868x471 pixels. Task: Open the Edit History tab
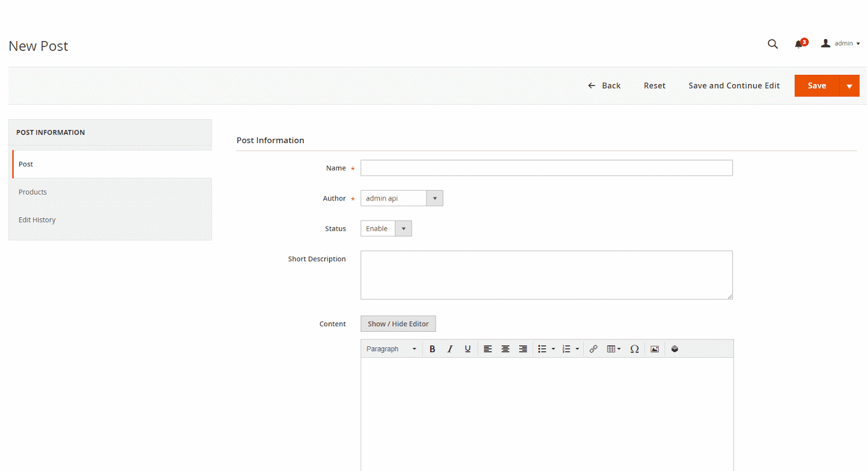pyautogui.click(x=37, y=220)
